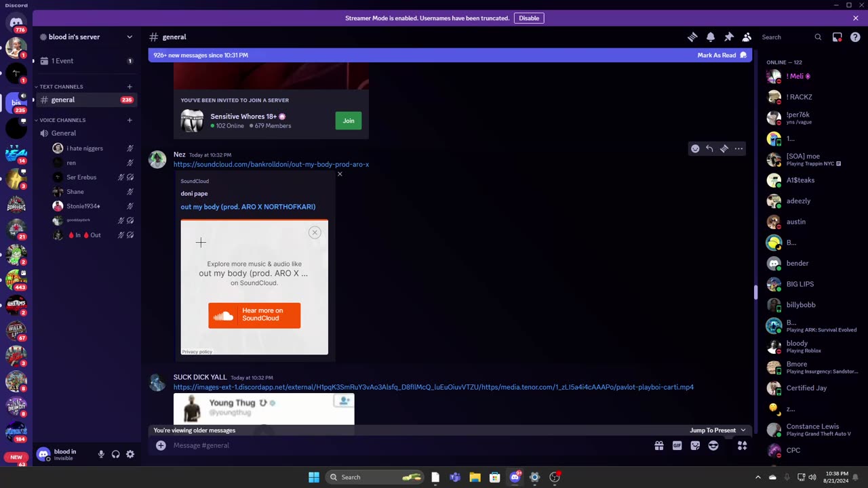The image size is (868, 488).
Task: Click Jump To Present
Action: pos(713,430)
